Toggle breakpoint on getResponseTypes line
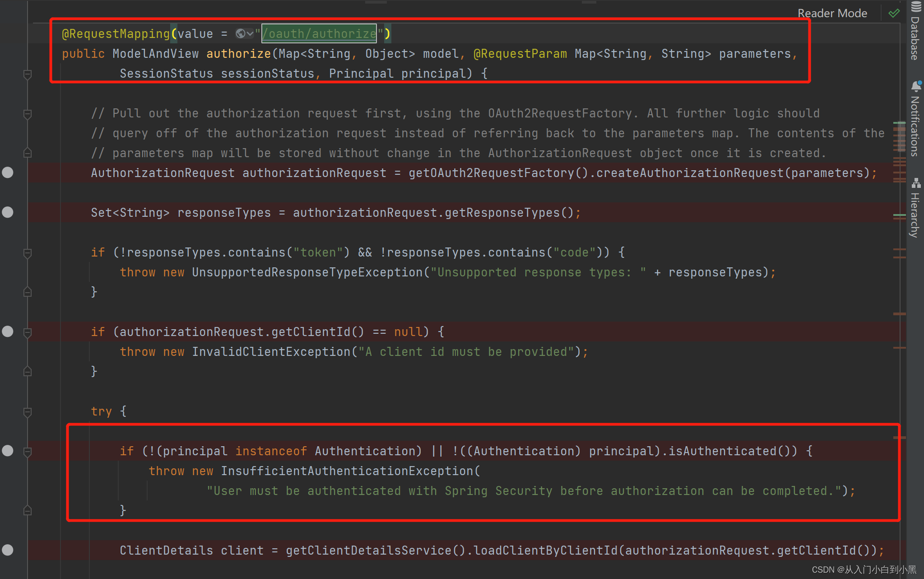The width and height of the screenshot is (924, 579). tap(8, 212)
